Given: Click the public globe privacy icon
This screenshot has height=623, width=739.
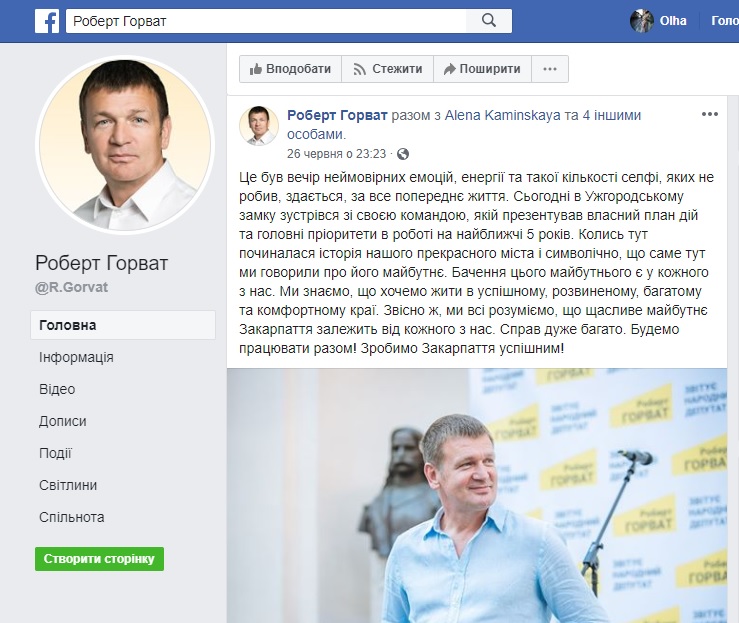Looking at the screenshot, I should pos(403,154).
